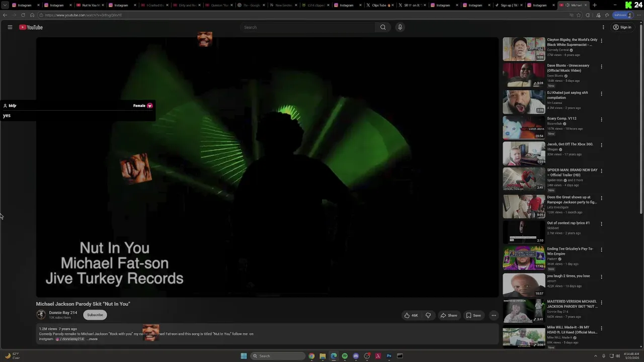Open YouTube settings three-dot menu near Sign in

pos(603,27)
